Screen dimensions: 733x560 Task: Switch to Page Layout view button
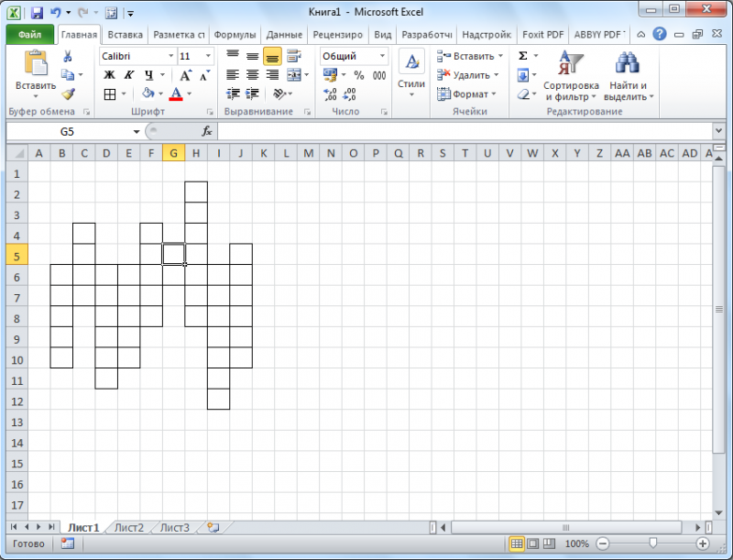533,544
